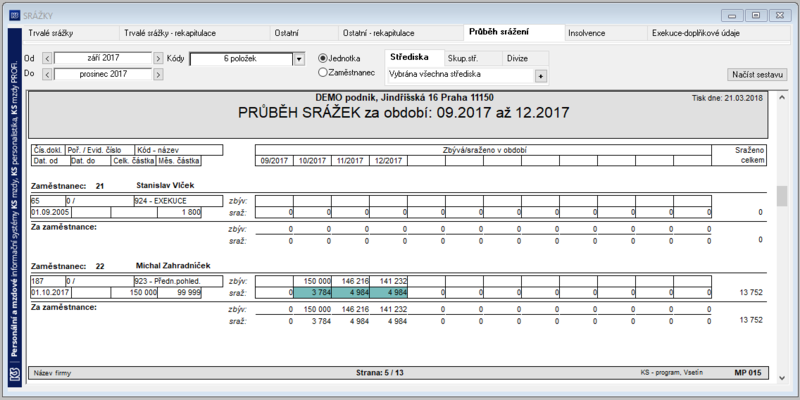Select the Průběh srážení tab
Screen dimensions: 800x400
pyautogui.click(x=514, y=32)
